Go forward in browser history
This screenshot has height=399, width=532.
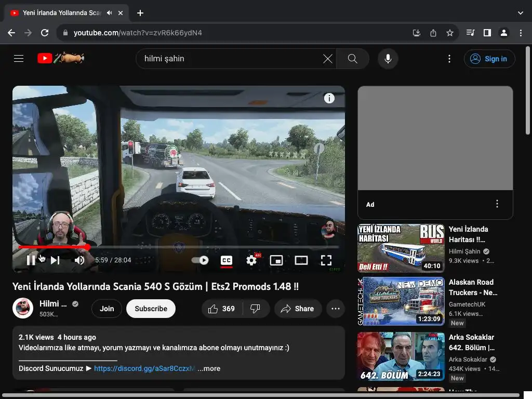pos(28,33)
